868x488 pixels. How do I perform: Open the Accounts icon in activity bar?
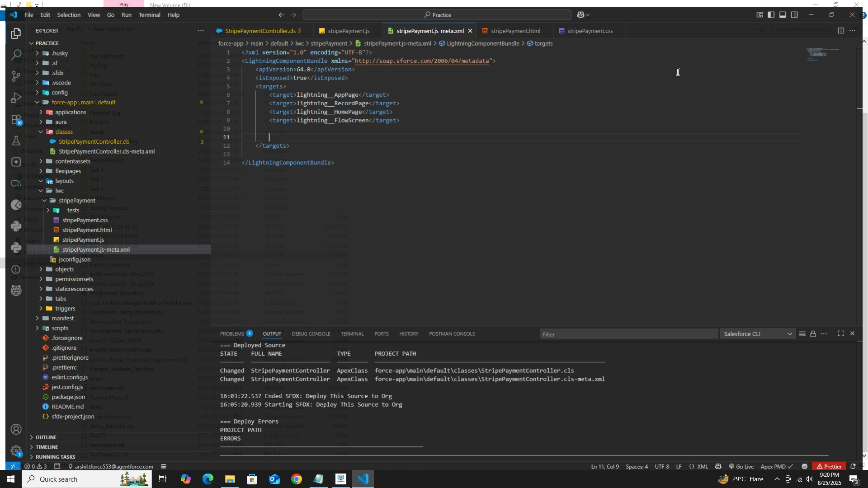[x=16, y=429]
